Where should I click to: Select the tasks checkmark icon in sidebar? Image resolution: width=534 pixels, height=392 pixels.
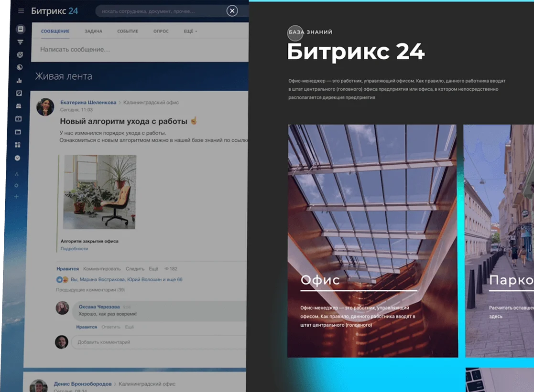click(x=19, y=94)
